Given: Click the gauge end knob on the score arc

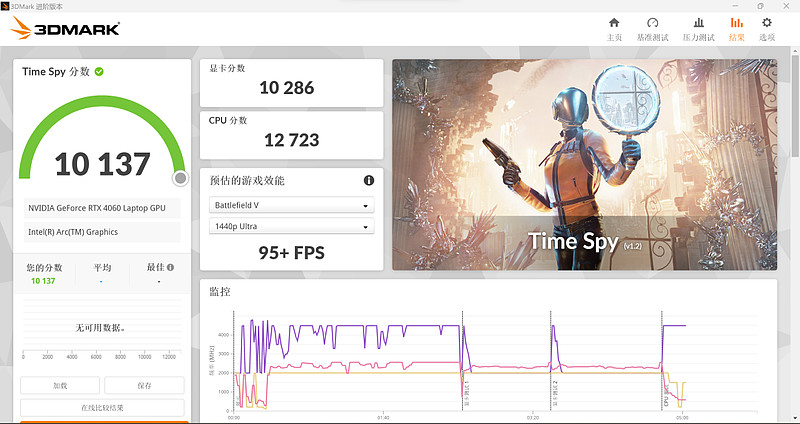Looking at the screenshot, I should (180, 178).
